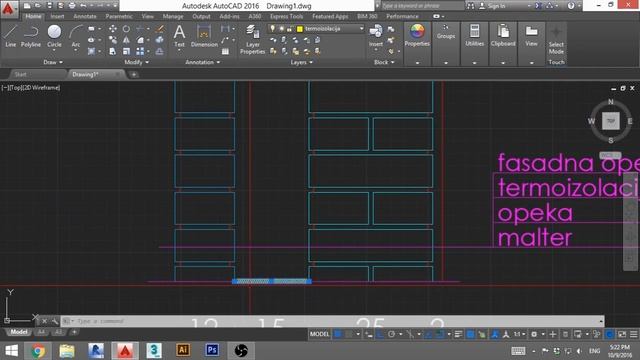640x360 pixels.
Task: Toggle the grid display in status bar
Action: tap(338, 334)
